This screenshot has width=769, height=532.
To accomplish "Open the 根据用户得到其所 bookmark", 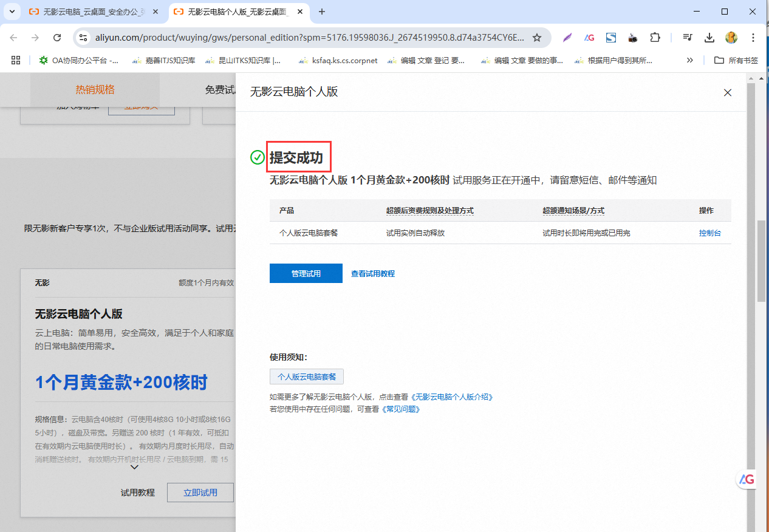I will (613, 60).
